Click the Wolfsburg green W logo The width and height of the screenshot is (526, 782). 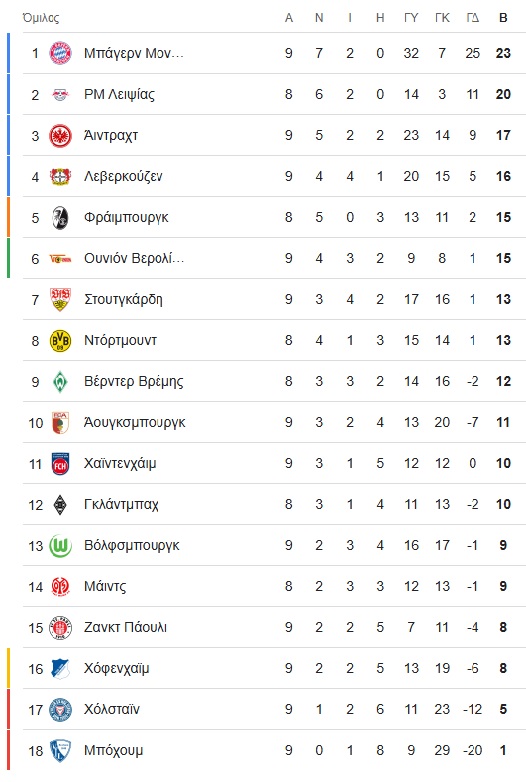pyautogui.click(x=60, y=546)
